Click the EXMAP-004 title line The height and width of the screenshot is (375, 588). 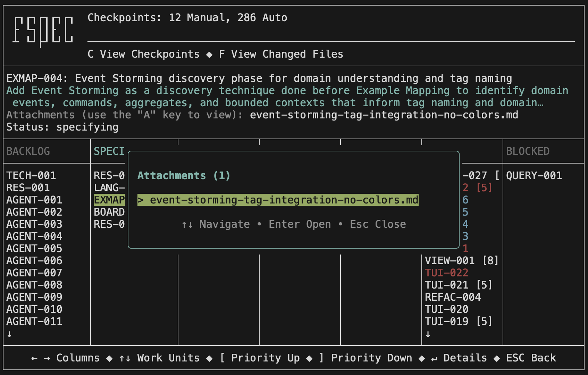(x=259, y=78)
